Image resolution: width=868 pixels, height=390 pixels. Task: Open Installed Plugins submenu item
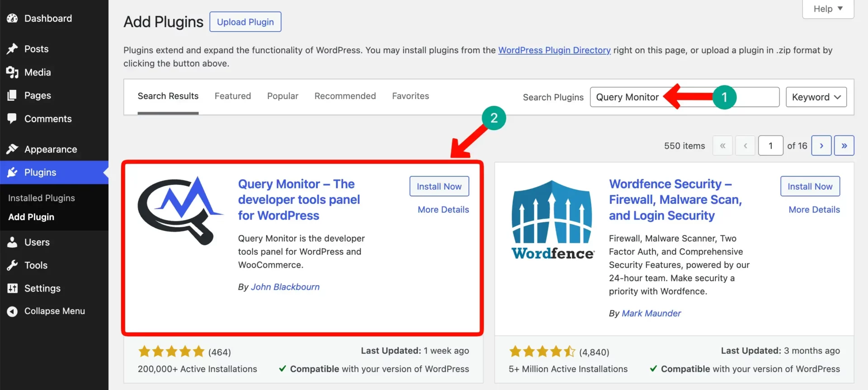pyautogui.click(x=42, y=198)
